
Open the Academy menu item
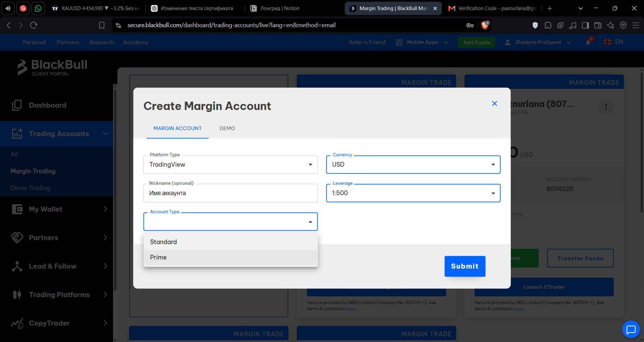(136, 42)
